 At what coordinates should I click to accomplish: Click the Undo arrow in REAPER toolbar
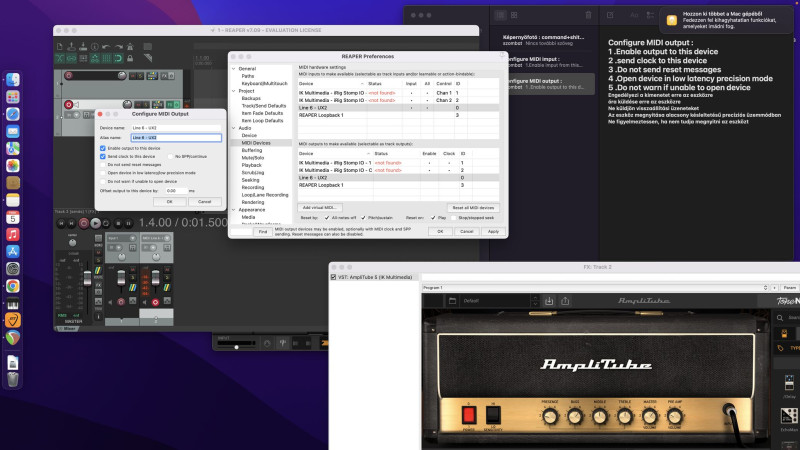click(x=106, y=46)
